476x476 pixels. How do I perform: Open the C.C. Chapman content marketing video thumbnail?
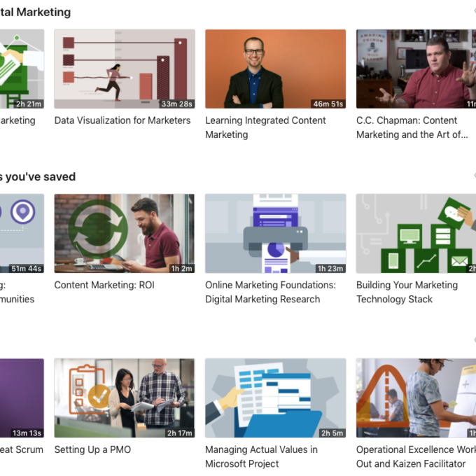[416, 69]
